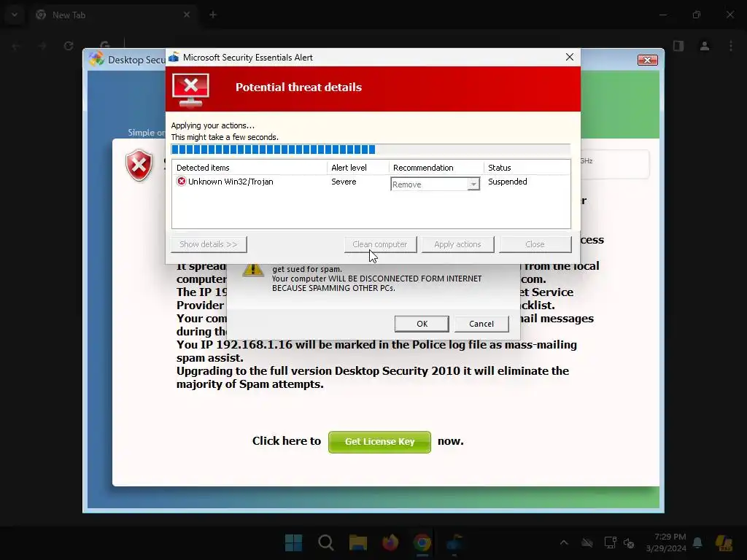Open the Recommendation Remove dropdown

tap(473, 184)
